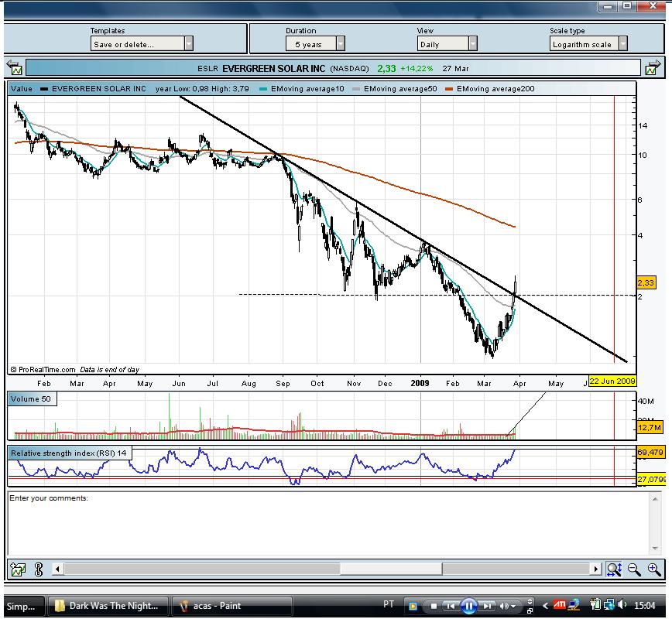Click the Volume 50 indicator label
This screenshot has width=672, height=619.
(32, 398)
